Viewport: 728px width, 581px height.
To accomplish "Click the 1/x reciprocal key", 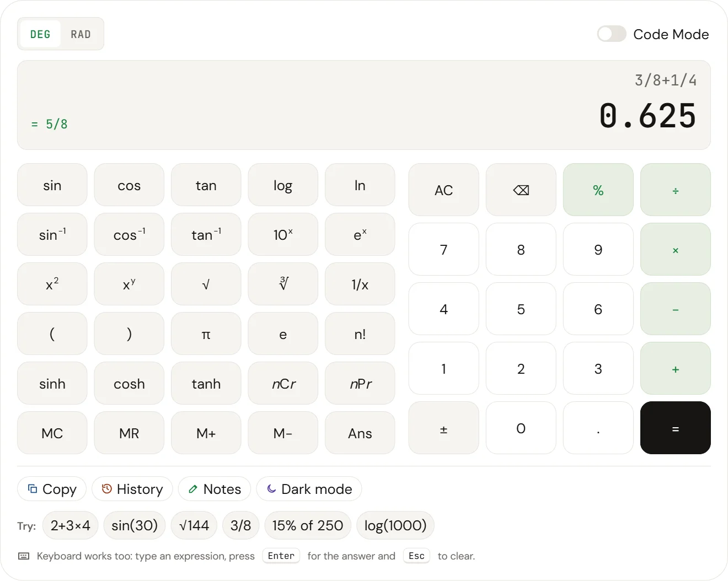I will [360, 284].
